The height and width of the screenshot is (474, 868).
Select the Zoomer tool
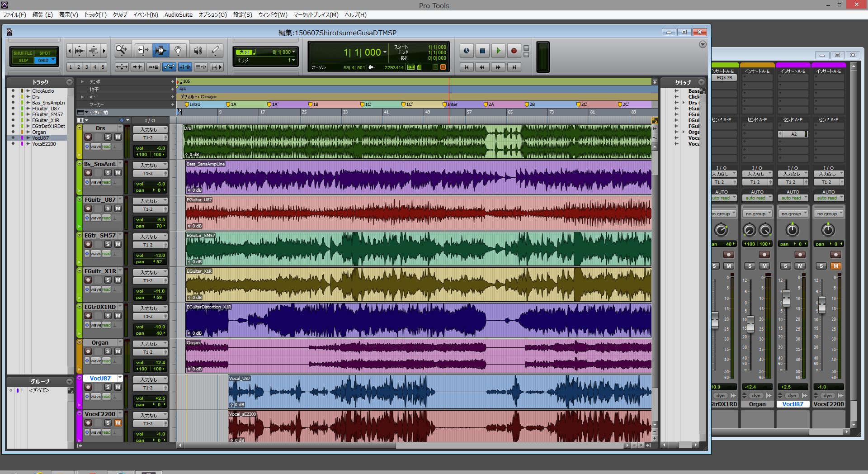coord(121,50)
